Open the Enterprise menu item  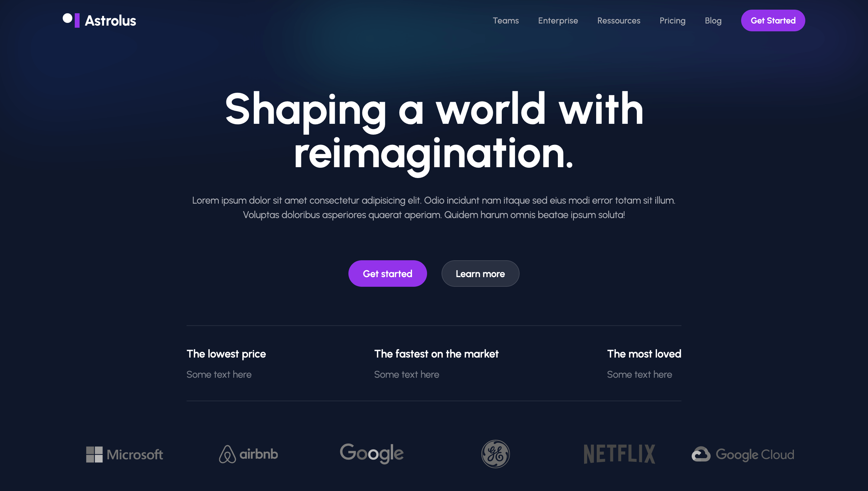click(x=558, y=20)
